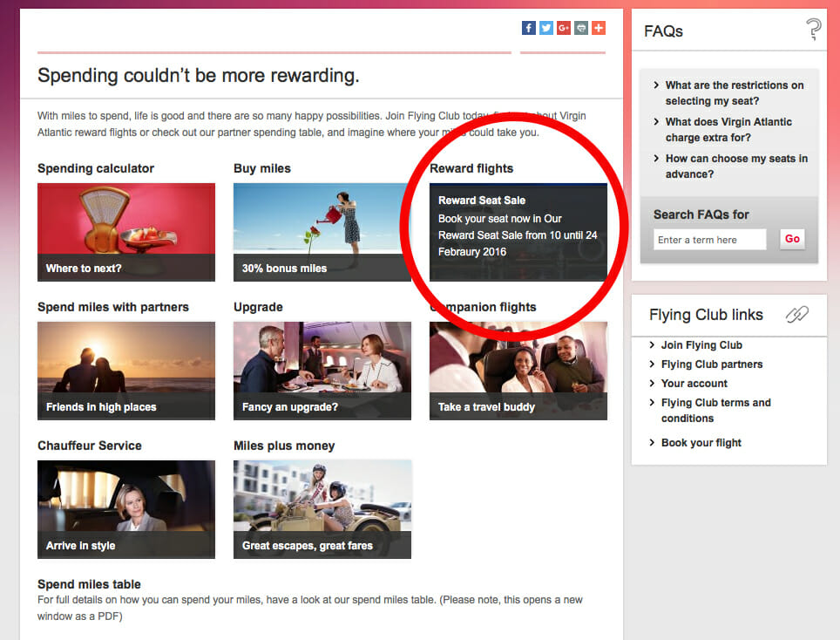Click the Spend miles table heading
Screen dimensions: 840x640
(89, 584)
